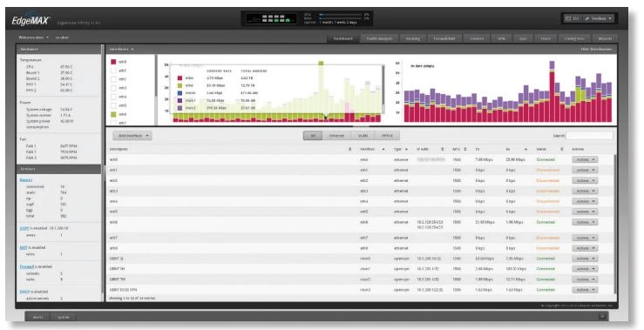
Task: Expand the Interfaces panel dropdown
Action: point(121,50)
